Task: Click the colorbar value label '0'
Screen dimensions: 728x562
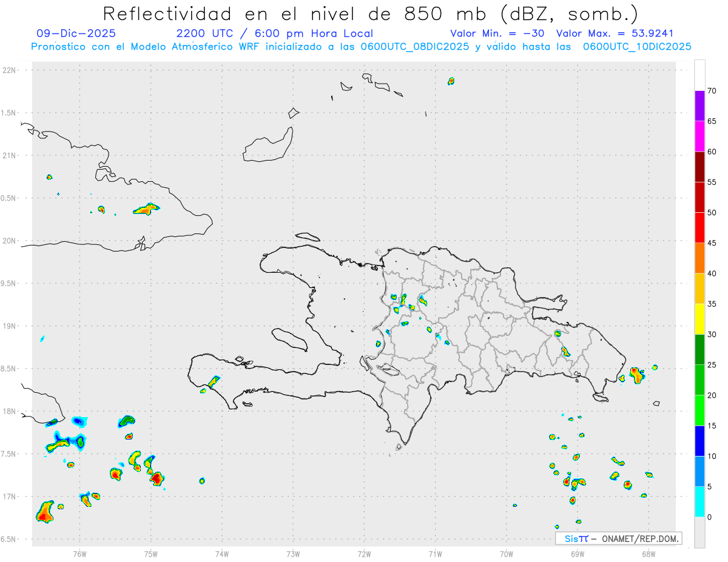Action: [x=709, y=517]
